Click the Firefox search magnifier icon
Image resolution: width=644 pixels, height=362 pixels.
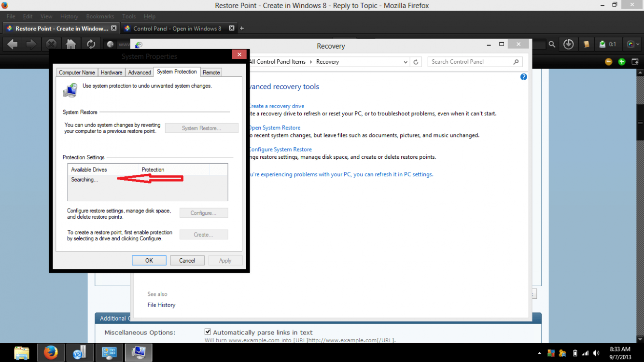(552, 44)
